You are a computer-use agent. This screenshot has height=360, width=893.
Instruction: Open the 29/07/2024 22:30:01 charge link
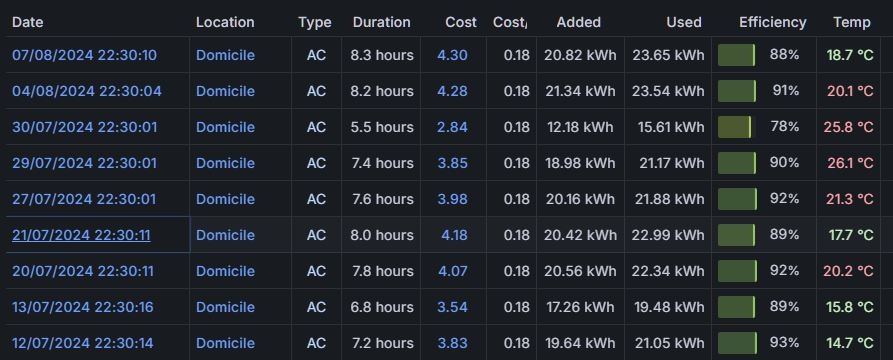84,163
